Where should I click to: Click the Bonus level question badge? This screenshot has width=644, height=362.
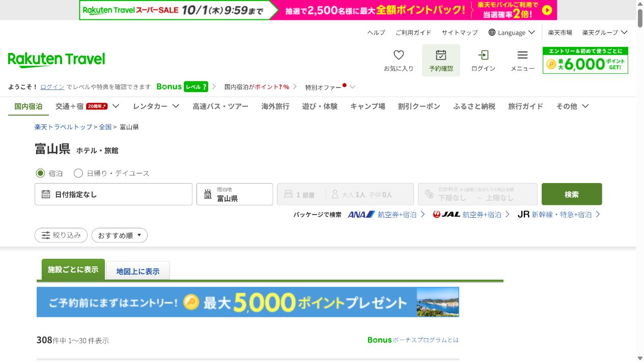coord(196,87)
